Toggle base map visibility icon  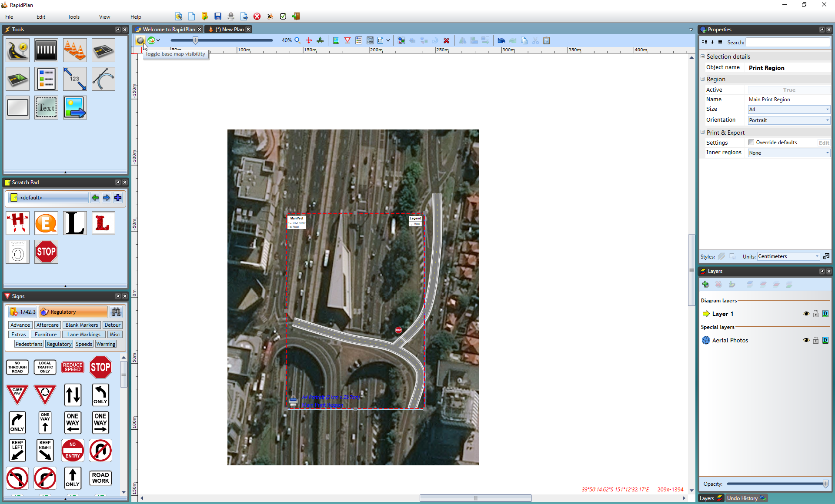[140, 40]
